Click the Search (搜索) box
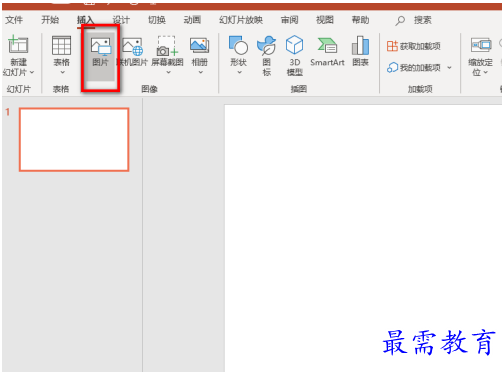The image size is (504, 374). click(423, 20)
